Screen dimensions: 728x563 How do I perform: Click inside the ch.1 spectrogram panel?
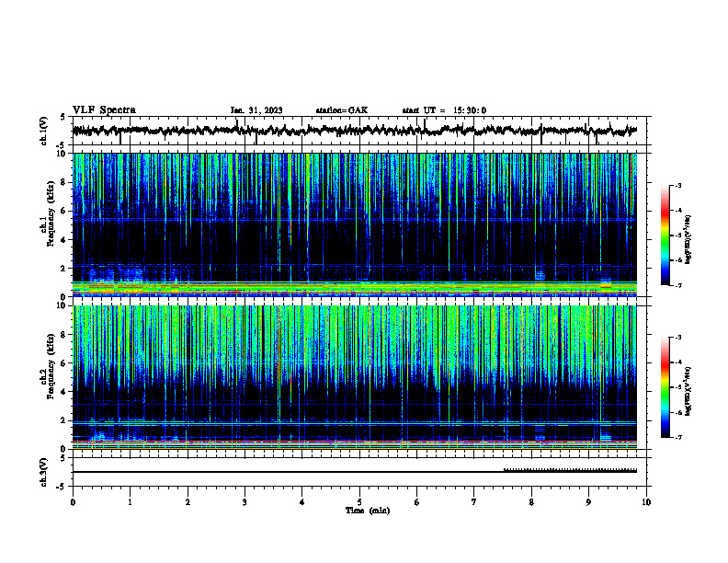(x=355, y=224)
